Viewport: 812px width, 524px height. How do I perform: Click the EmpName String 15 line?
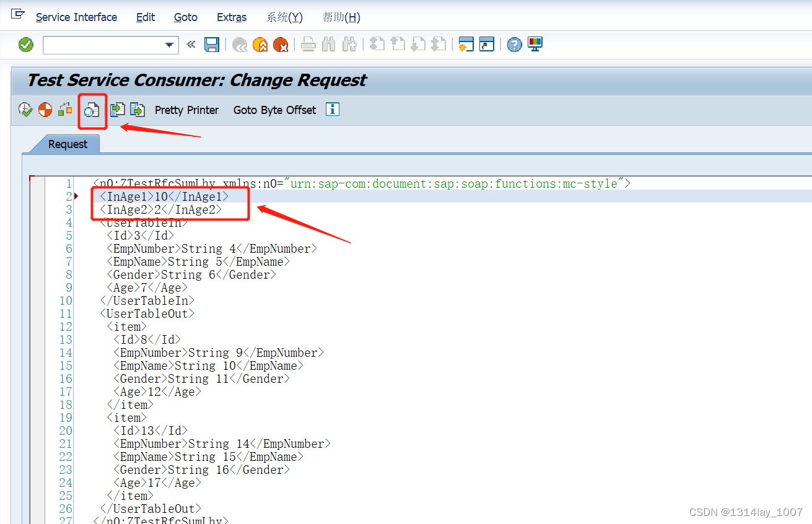point(208,456)
